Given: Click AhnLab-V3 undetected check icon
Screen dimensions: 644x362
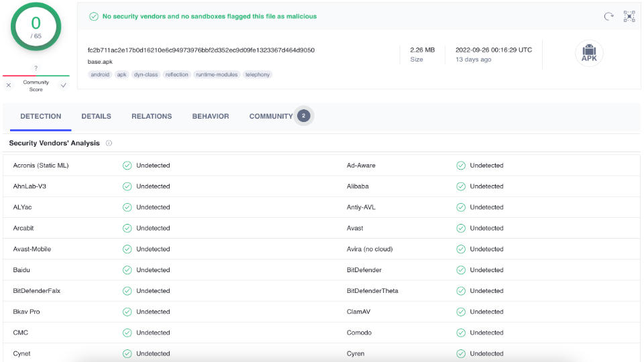Looking at the screenshot, I should 127,186.
